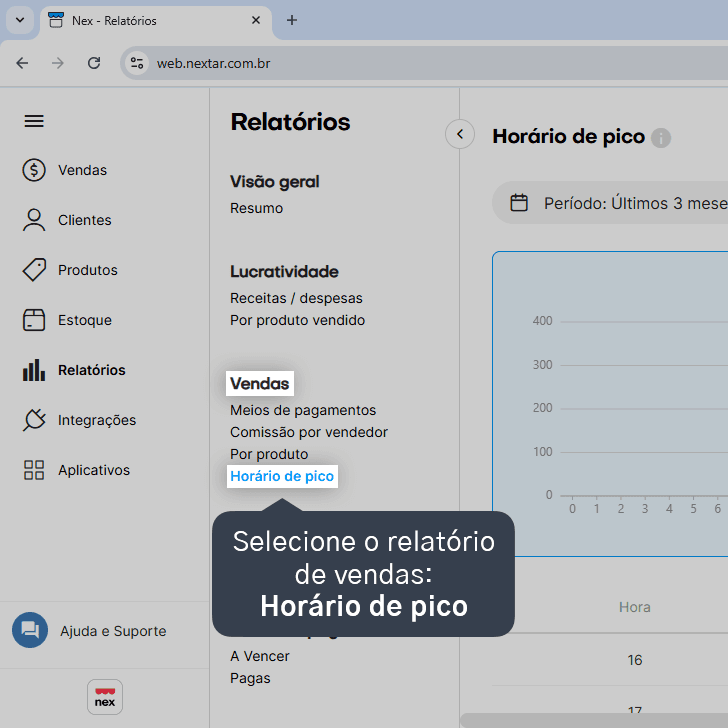
Task: Open Relatórios in the left sidebar
Action: 92,370
